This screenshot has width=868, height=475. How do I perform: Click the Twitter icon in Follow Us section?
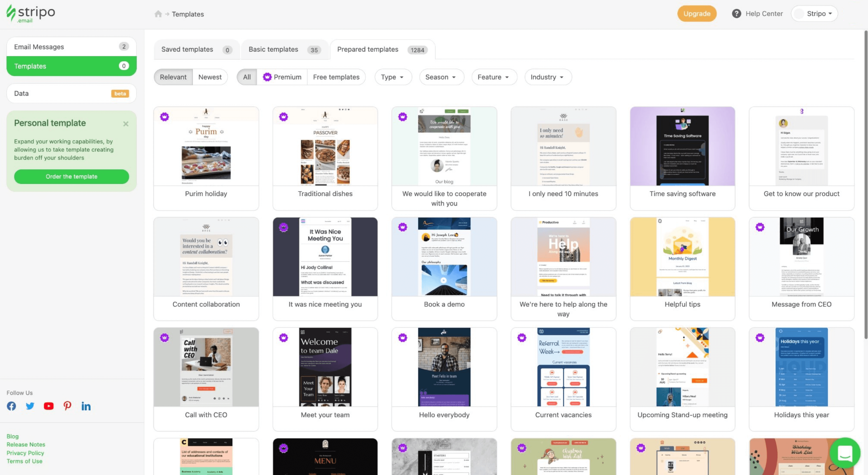tap(30, 405)
